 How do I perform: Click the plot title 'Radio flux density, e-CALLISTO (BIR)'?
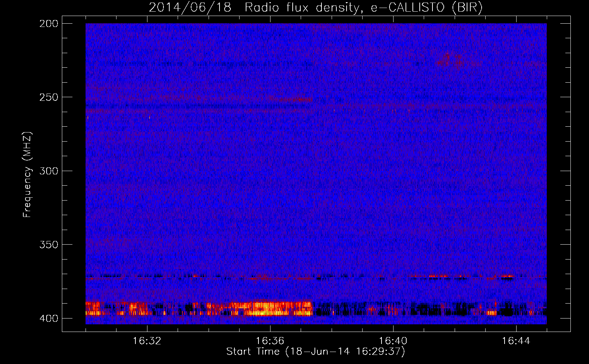coord(363,8)
